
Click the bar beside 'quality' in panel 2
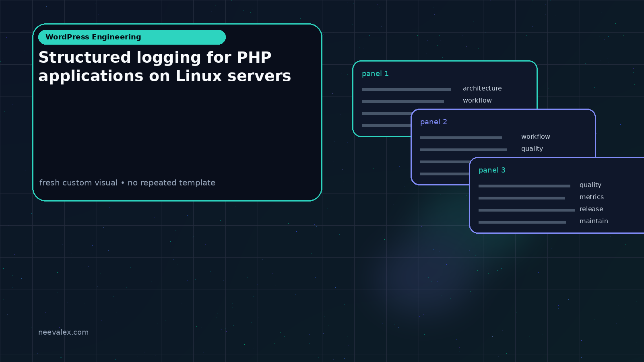click(464, 150)
